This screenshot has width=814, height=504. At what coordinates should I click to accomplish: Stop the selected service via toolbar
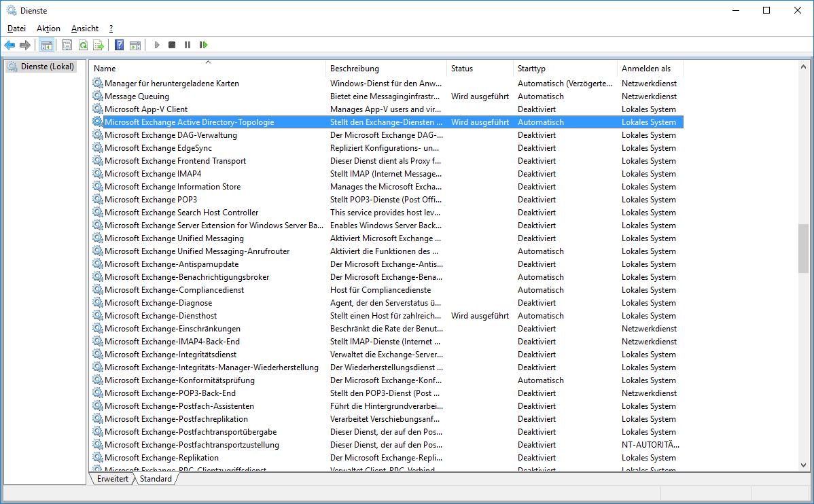[172, 45]
